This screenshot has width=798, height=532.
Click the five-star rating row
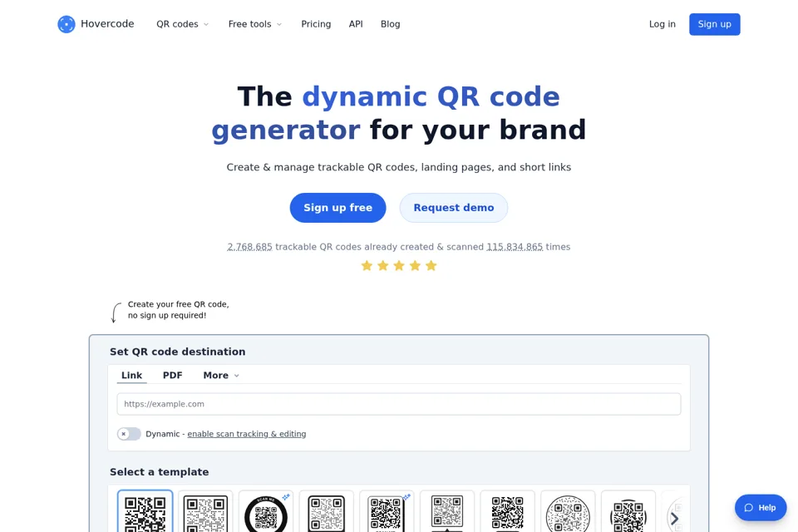tap(399, 266)
